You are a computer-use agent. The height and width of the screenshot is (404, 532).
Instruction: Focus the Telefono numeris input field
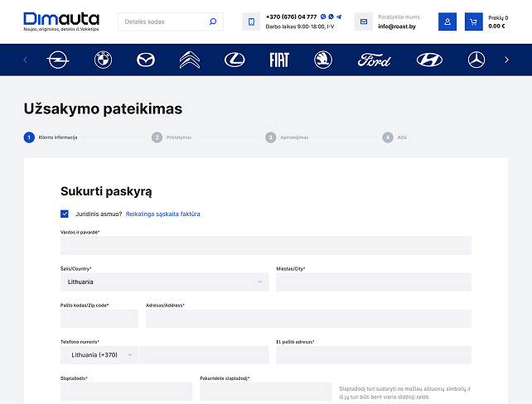tap(204, 355)
